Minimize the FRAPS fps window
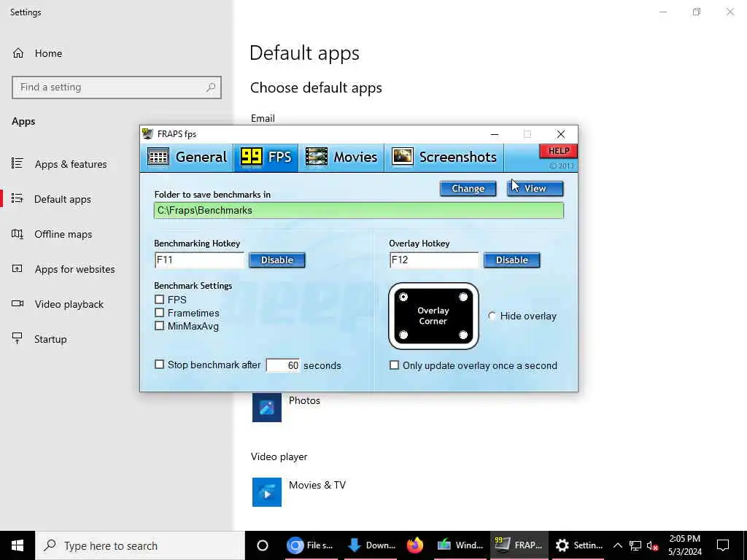The width and height of the screenshot is (747, 560). (495, 134)
